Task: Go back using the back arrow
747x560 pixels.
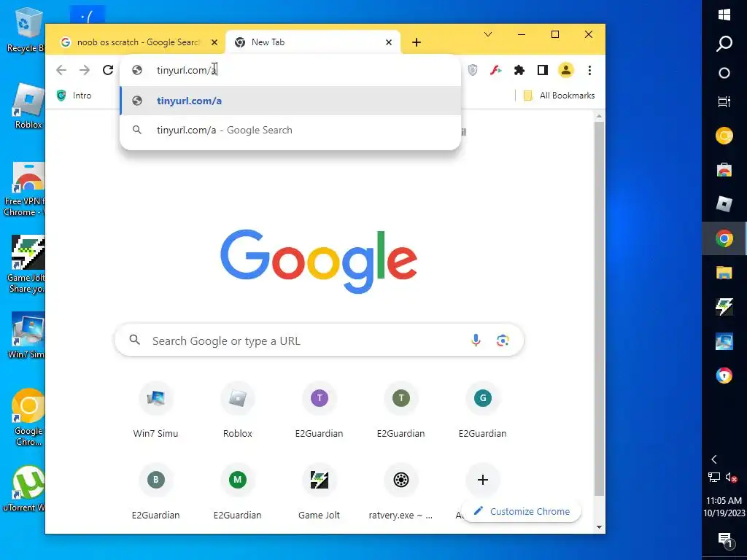Action: click(61, 70)
